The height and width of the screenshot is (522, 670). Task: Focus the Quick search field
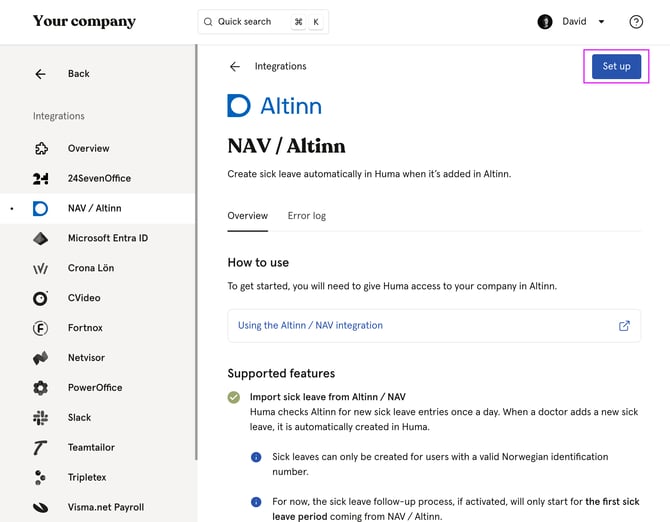tap(263, 22)
